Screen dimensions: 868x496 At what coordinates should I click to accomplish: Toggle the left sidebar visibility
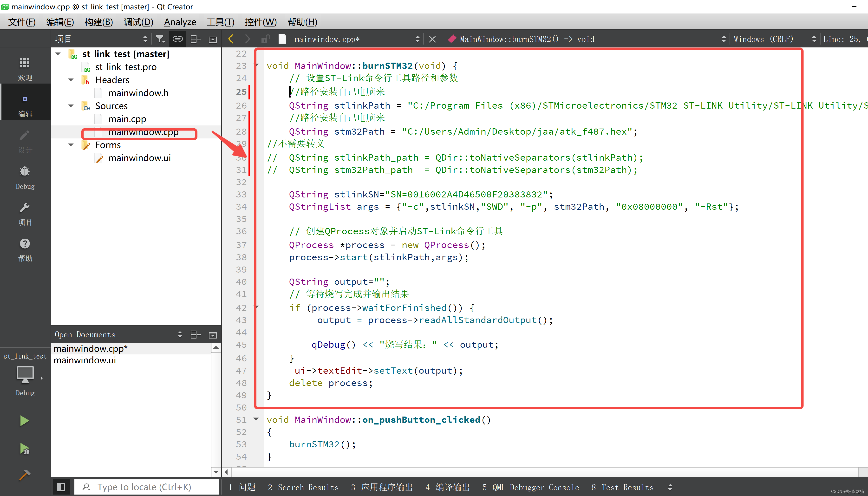[x=61, y=487]
